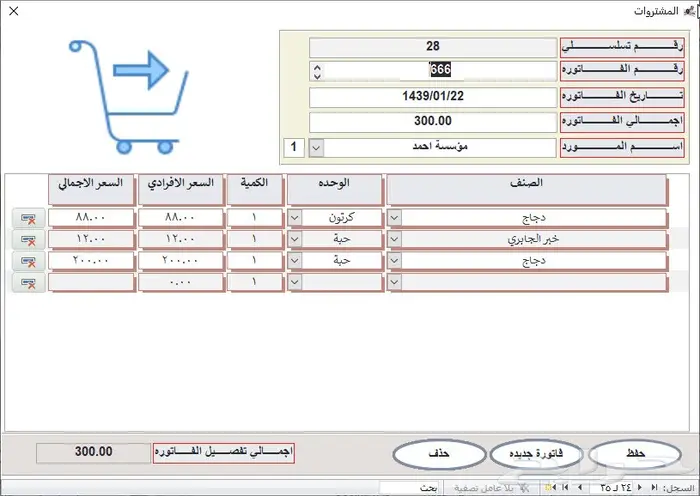Click the اجمالي الفاتوره label in header form
700x496 pixels.
(x=622, y=122)
